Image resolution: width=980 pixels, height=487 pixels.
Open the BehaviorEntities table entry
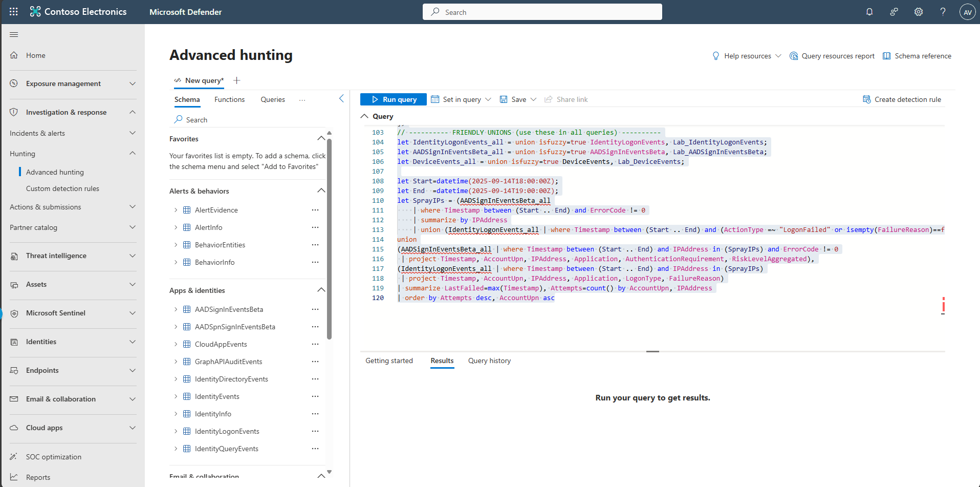[220, 245]
